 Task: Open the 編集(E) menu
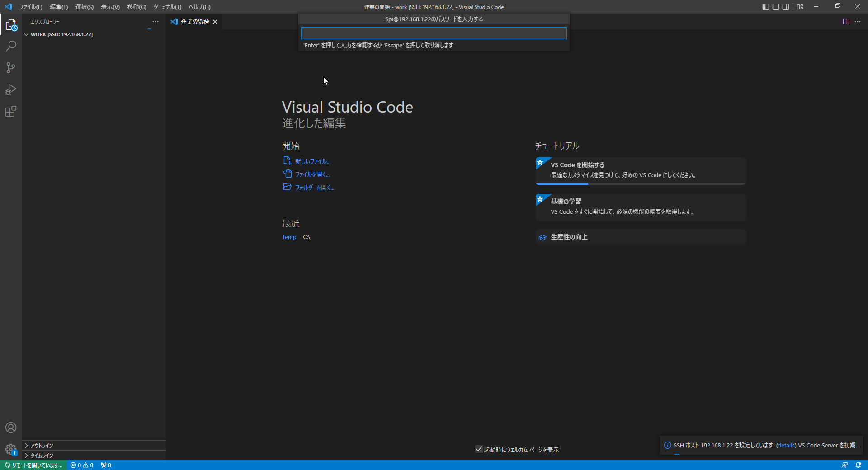click(59, 7)
